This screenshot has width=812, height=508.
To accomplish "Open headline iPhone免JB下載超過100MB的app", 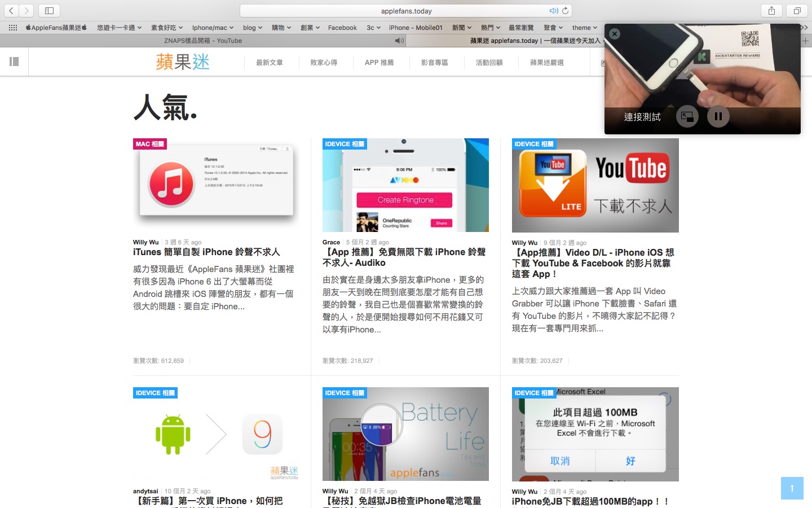I will pos(590,501).
